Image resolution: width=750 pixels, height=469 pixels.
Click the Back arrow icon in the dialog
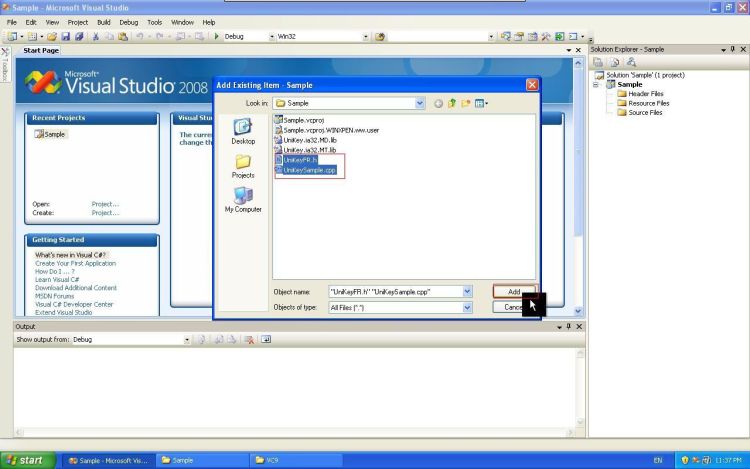click(438, 104)
